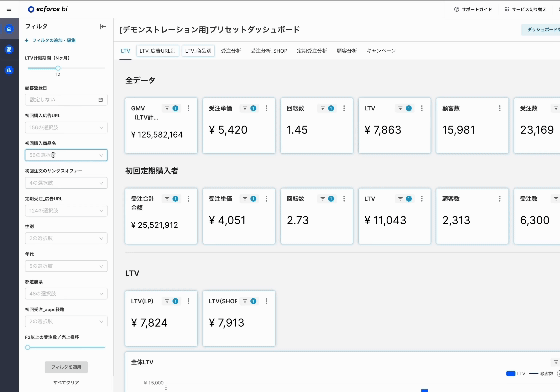Click the date input field in the filter panel
This screenshot has width=560, height=392.
click(x=66, y=100)
